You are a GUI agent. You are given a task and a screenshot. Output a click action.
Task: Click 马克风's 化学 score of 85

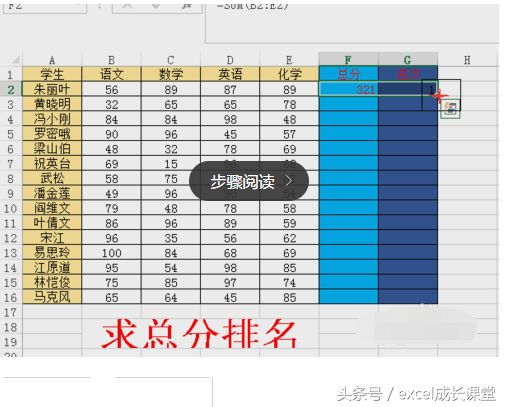pos(289,297)
